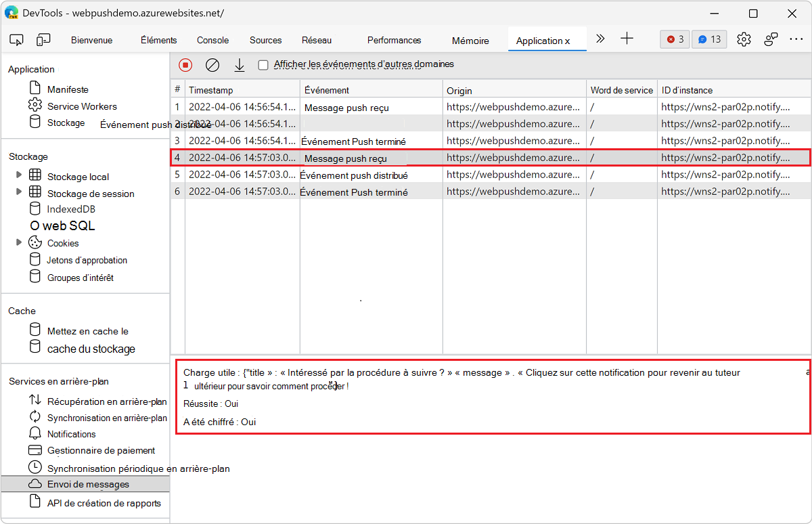Select row 1 Message push reçu
Image resolution: width=812 pixels, height=524 pixels.
(491, 106)
